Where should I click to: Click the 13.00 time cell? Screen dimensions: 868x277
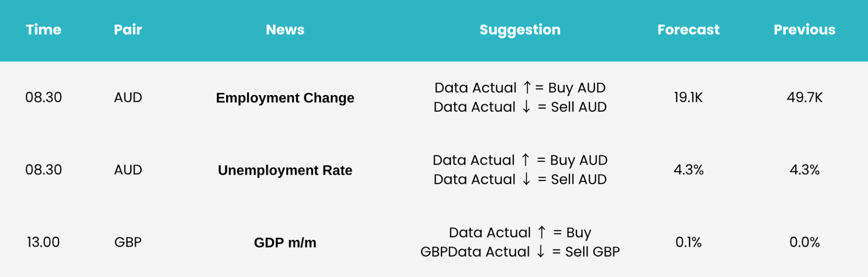pyautogui.click(x=43, y=242)
